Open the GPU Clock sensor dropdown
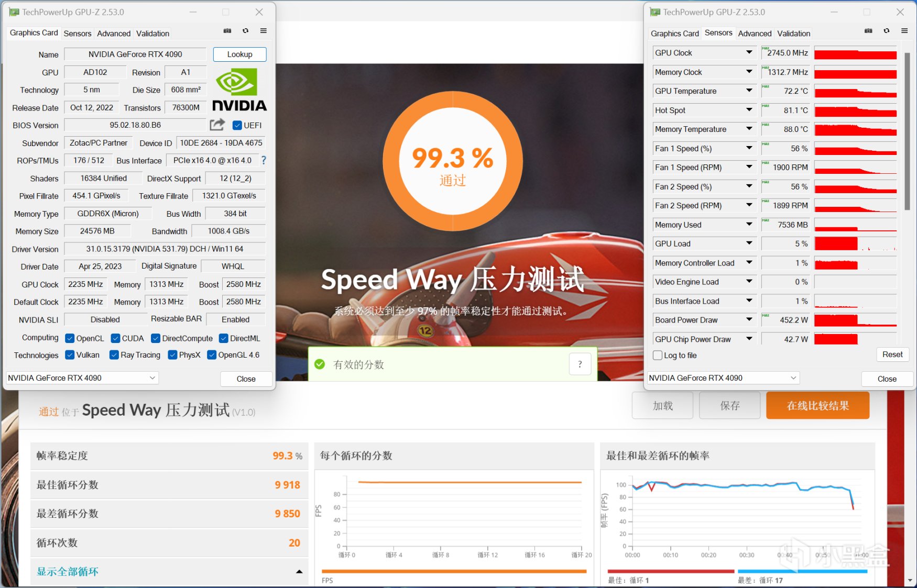The width and height of the screenshot is (917, 588). 749,52
